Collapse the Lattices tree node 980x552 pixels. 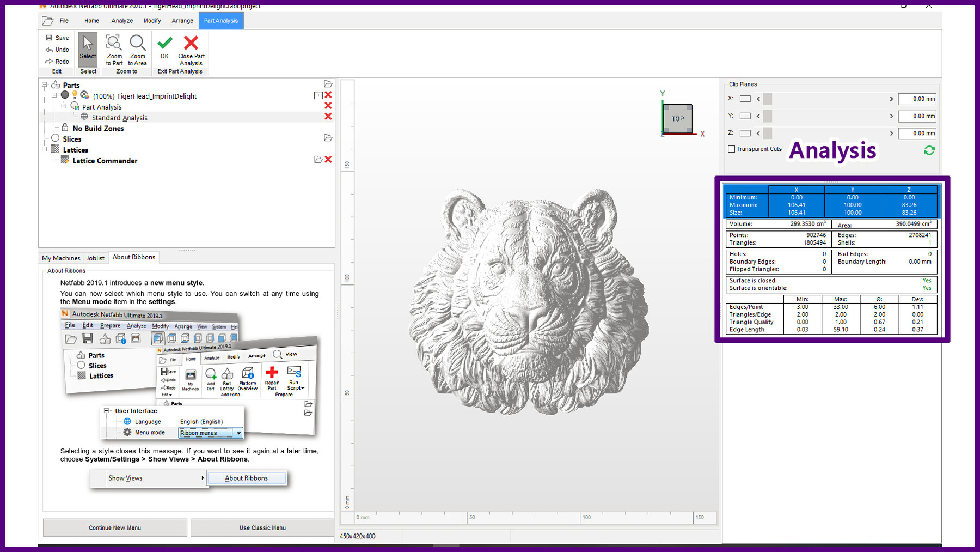(x=45, y=149)
